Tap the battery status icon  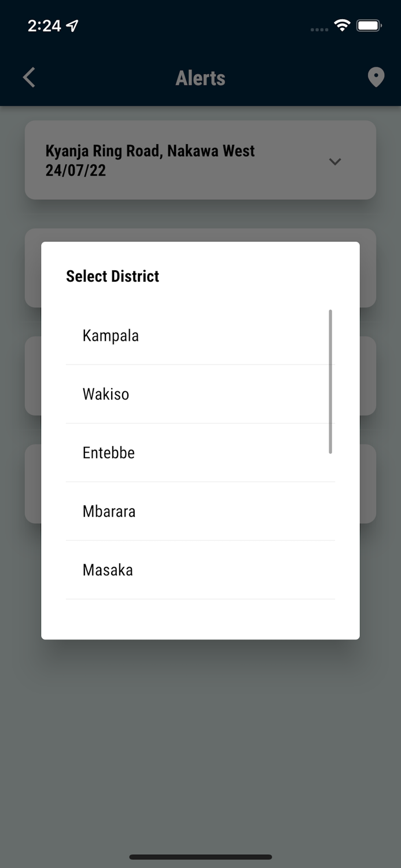369,25
